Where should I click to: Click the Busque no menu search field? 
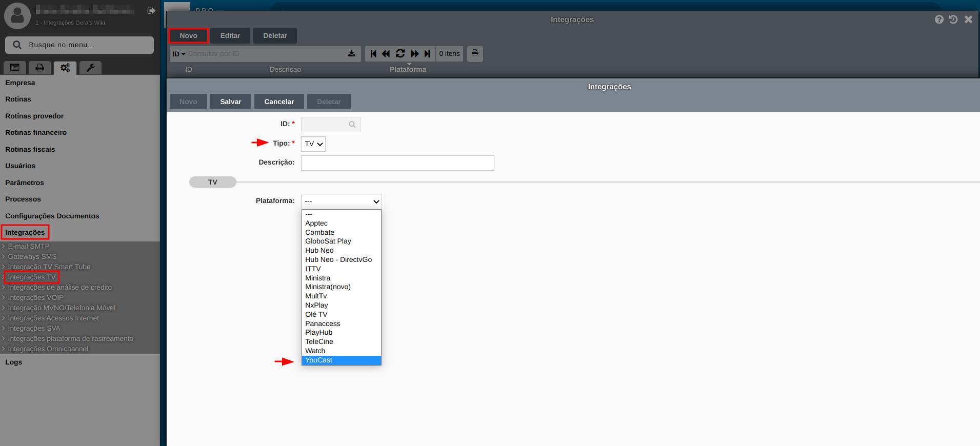[x=79, y=45]
